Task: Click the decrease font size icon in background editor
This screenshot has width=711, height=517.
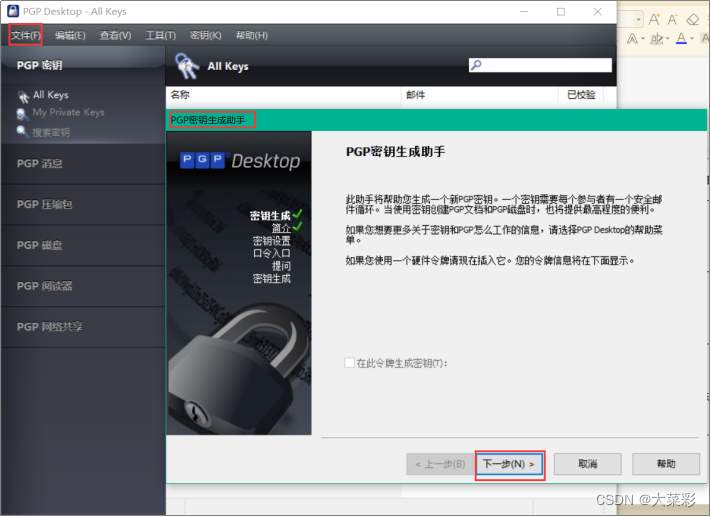Action: point(672,20)
